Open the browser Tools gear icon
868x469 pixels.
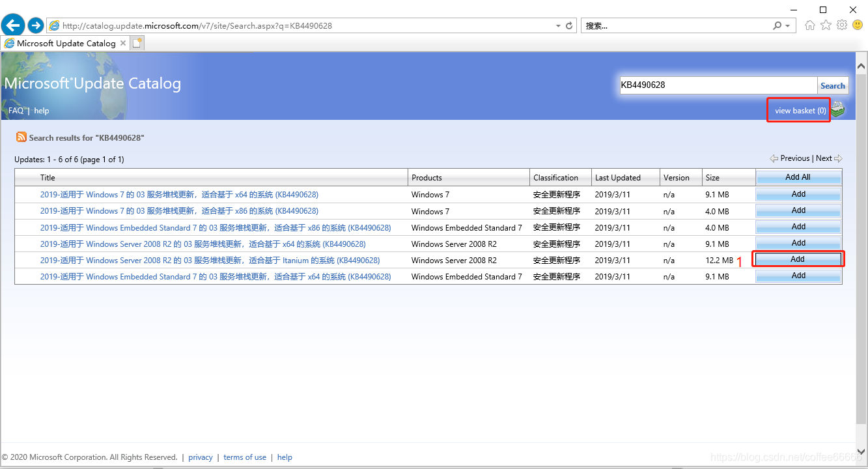click(x=842, y=25)
